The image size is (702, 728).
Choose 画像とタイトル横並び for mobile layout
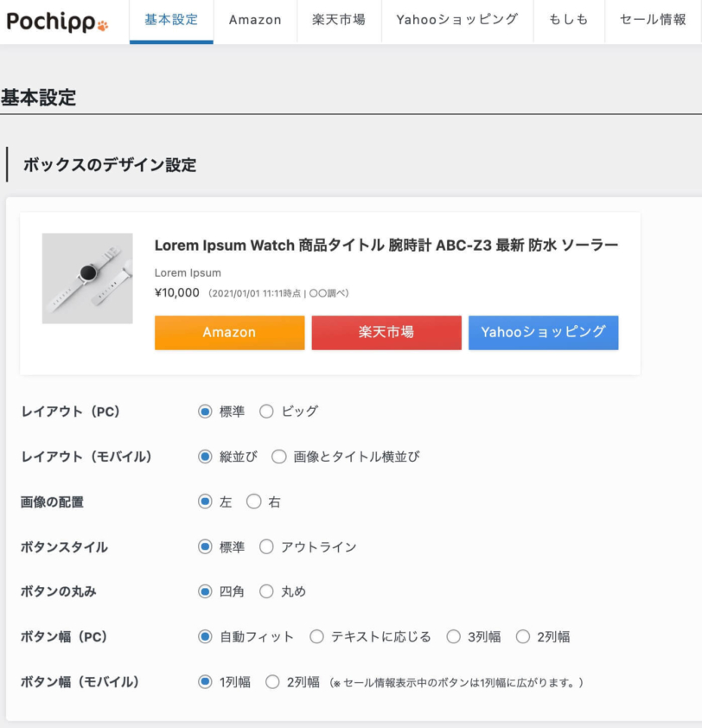(279, 457)
